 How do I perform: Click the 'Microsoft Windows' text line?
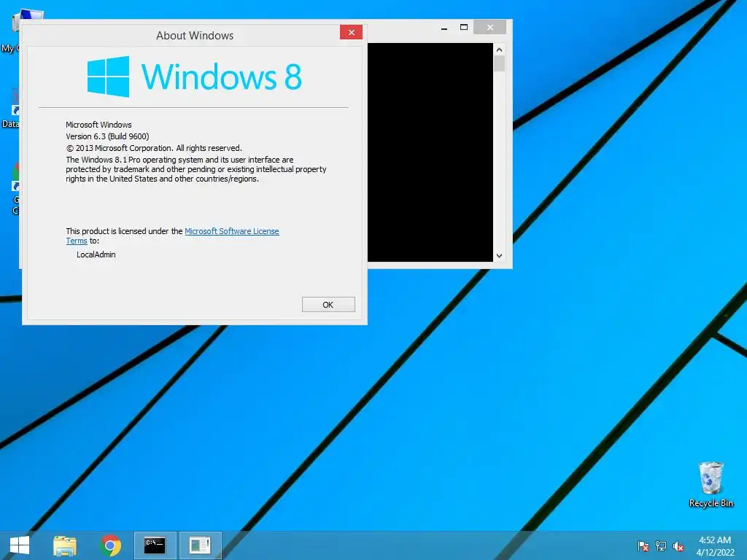(98, 125)
